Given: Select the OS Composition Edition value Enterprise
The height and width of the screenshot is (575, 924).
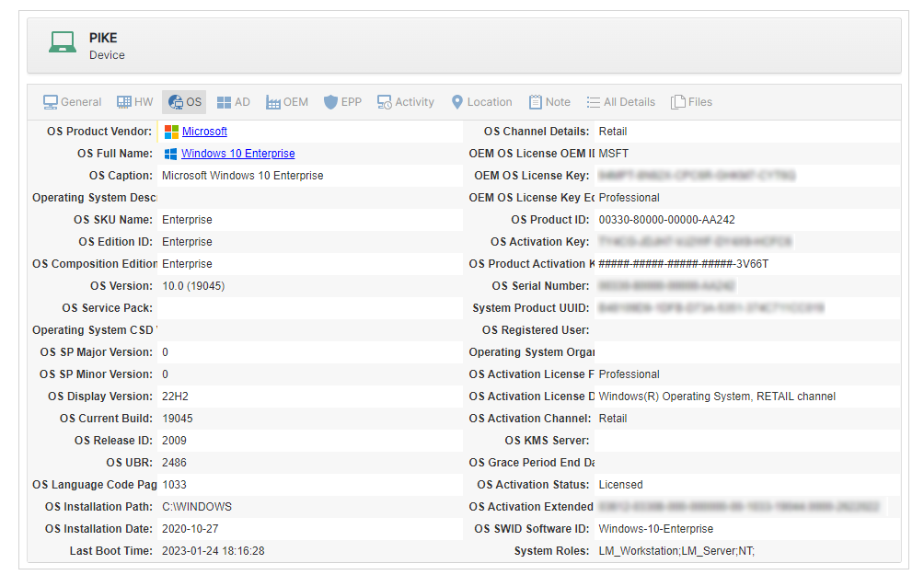Looking at the screenshot, I should 187,264.
